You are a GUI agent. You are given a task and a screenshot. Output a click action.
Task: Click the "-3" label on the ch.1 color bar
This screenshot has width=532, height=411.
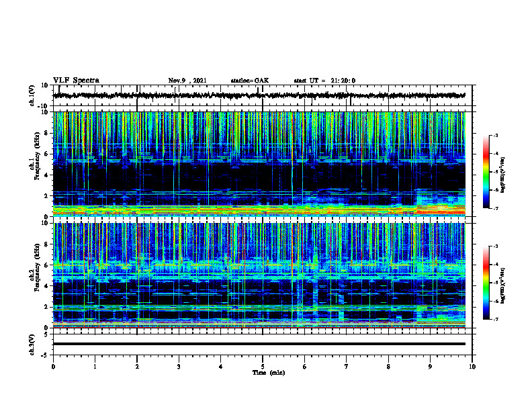(495, 136)
